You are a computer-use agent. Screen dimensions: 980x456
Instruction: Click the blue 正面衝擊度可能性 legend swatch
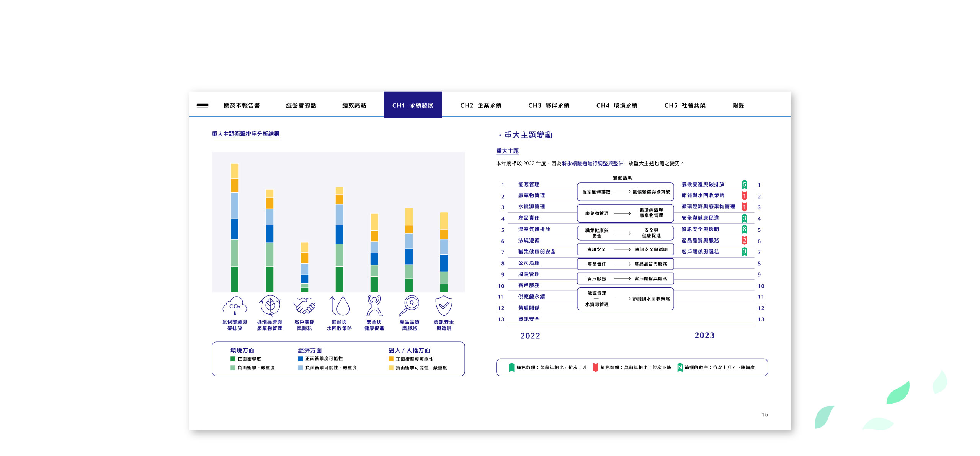(301, 359)
